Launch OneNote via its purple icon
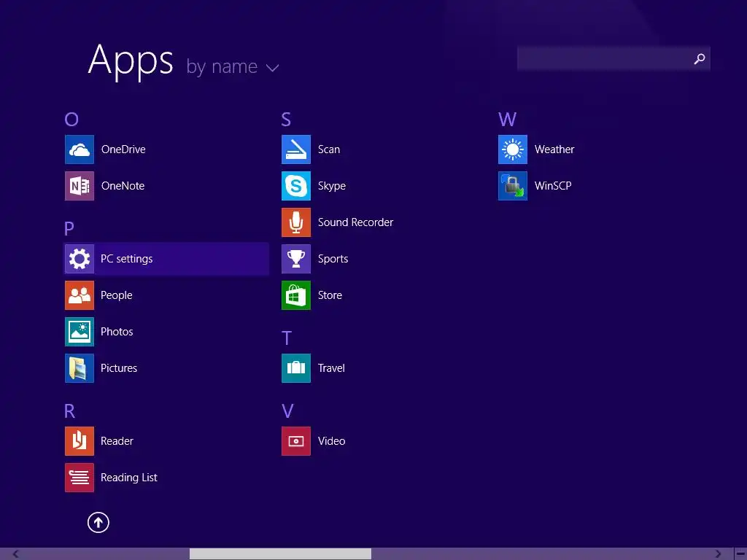Image resolution: width=747 pixels, height=560 pixels. [x=80, y=186]
